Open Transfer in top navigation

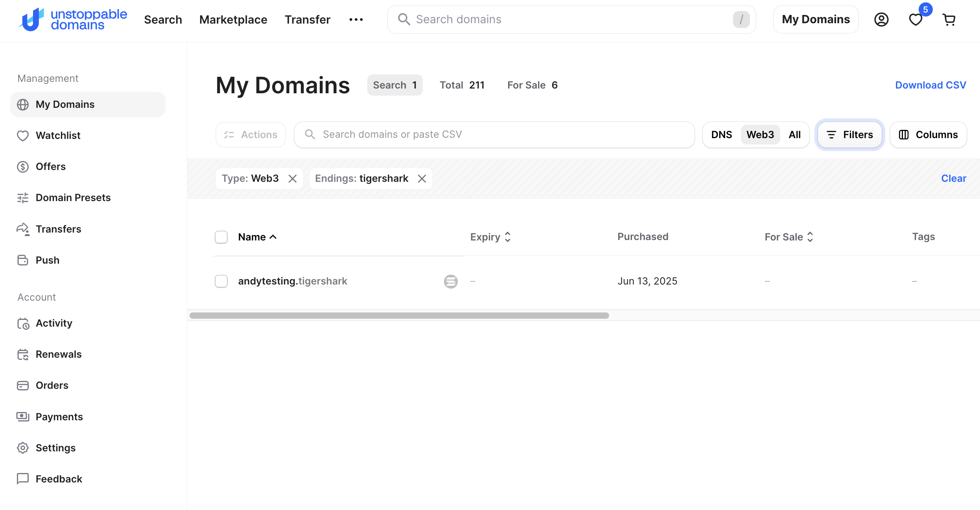tap(307, 20)
